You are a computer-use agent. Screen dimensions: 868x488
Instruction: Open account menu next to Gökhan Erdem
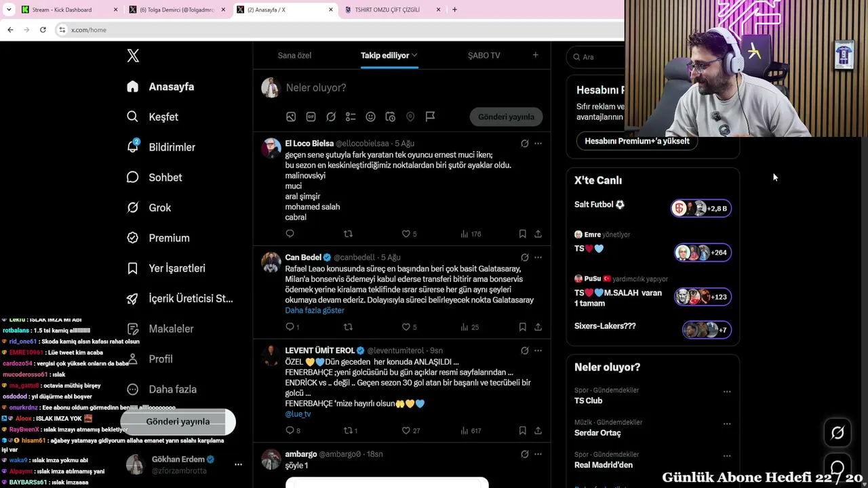tap(238, 464)
